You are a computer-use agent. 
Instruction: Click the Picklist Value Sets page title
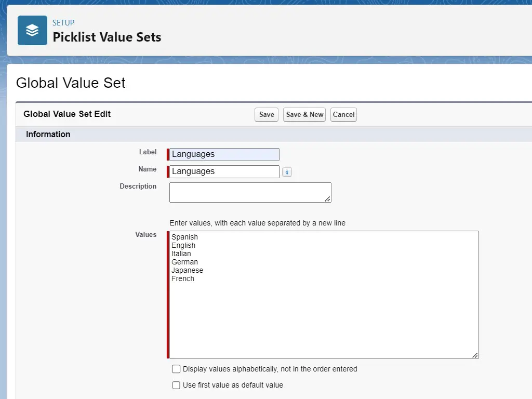[x=107, y=37]
